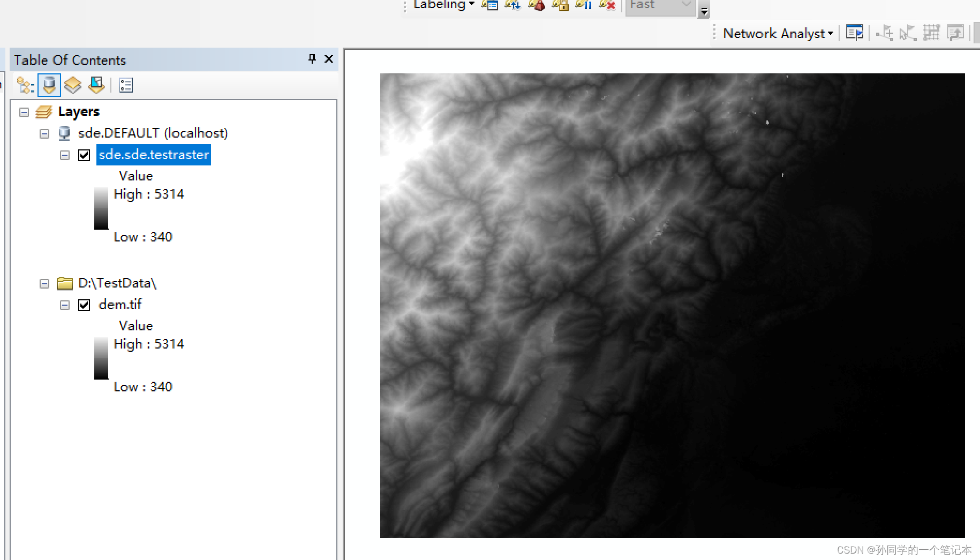The height and width of the screenshot is (560, 980).
Task: Click the Lock Labels icon
Action: (560, 5)
